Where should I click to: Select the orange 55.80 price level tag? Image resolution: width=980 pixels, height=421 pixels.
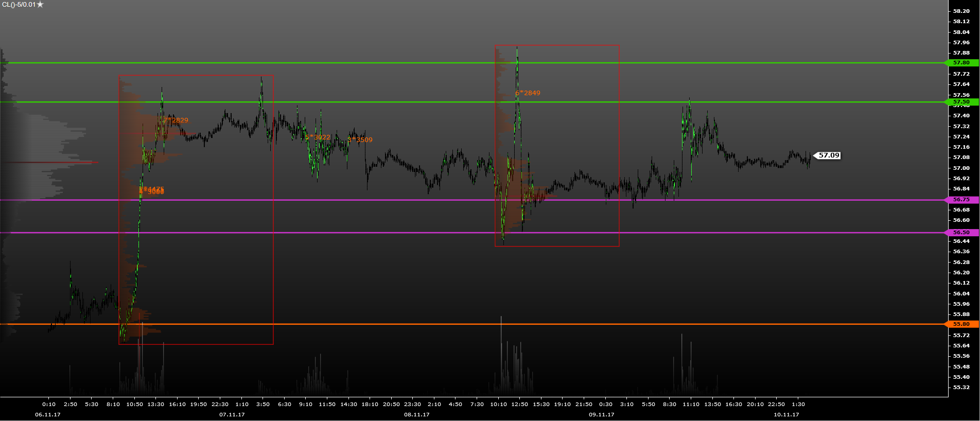(x=961, y=324)
